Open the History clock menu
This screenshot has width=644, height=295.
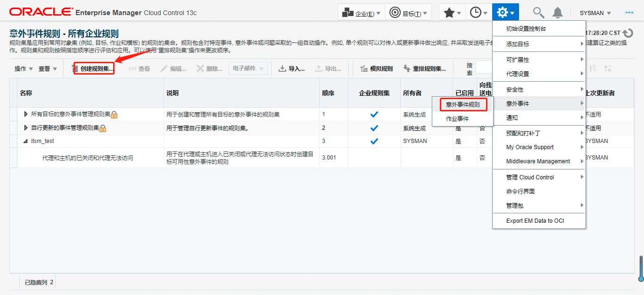click(479, 13)
